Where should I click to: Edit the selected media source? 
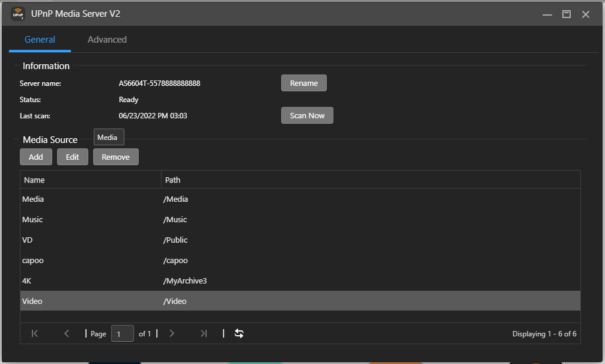(x=72, y=157)
